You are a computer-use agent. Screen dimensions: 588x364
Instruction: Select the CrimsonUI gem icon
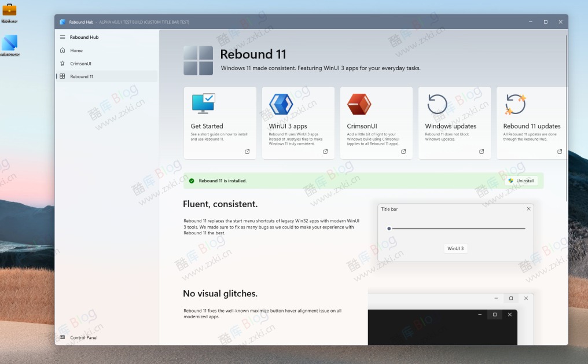click(x=359, y=103)
